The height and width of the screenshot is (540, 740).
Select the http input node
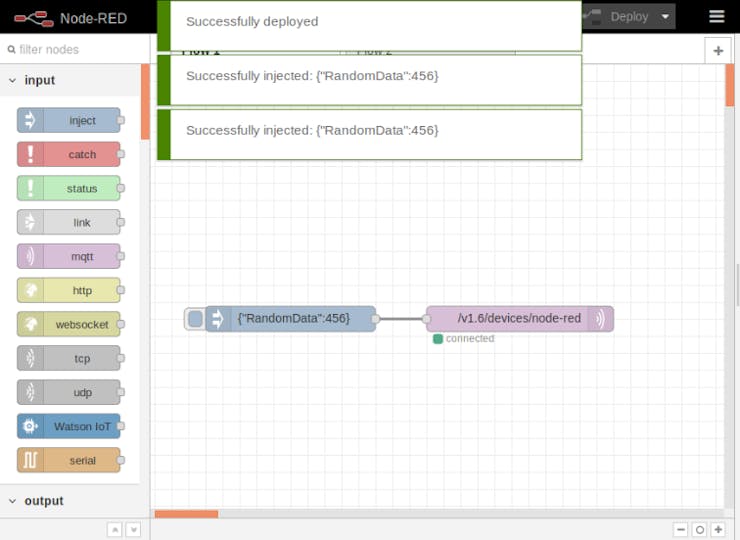tap(69, 290)
